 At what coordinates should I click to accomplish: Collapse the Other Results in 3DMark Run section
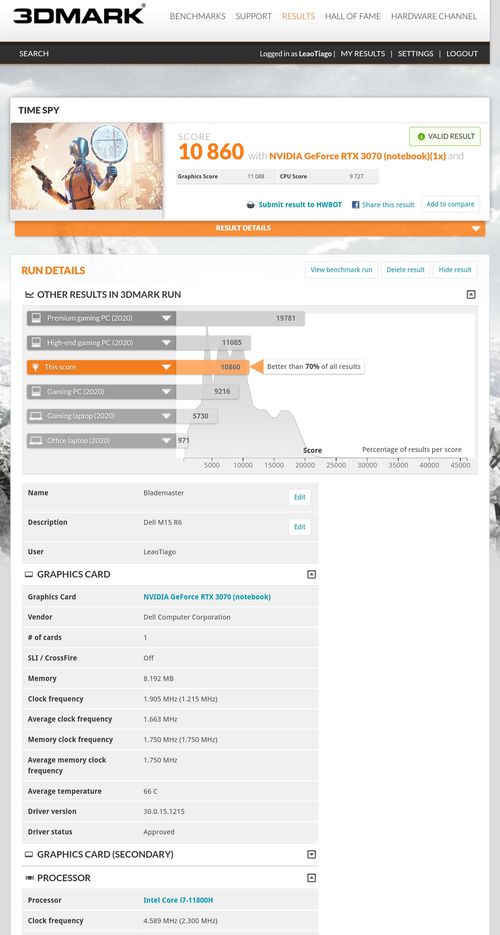471,295
